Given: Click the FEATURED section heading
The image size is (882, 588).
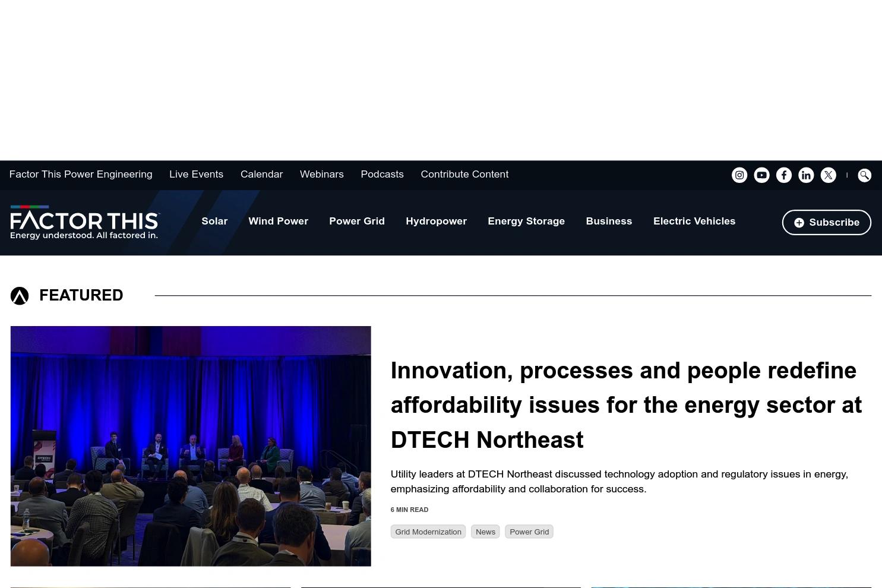Looking at the screenshot, I should click(x=81, y=295).
